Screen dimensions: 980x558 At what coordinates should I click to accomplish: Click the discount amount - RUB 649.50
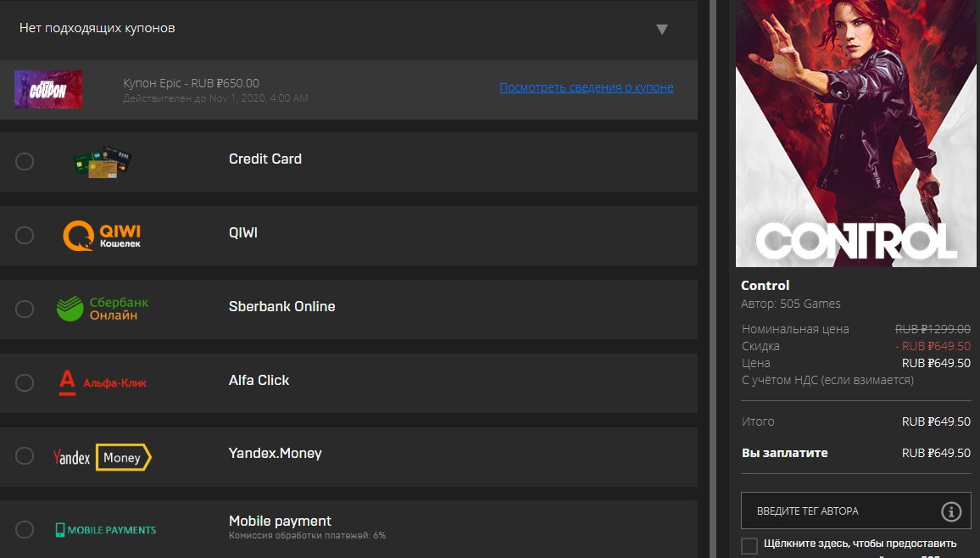click(933, 345)
